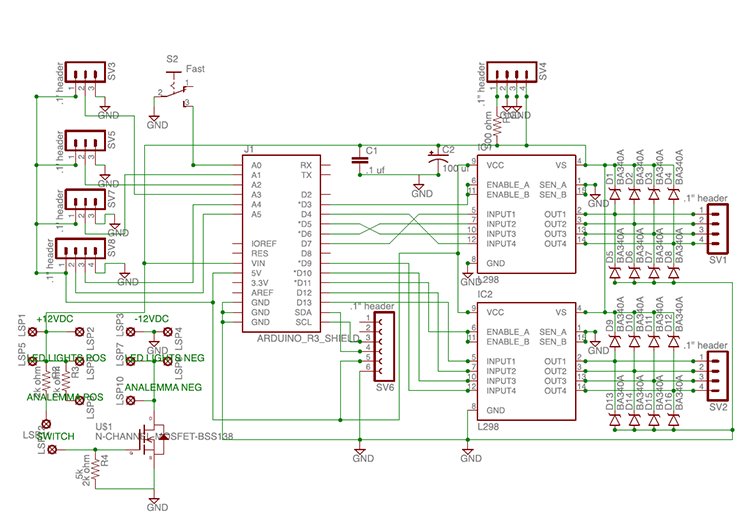Click the 100 uf capacitor value
The height and width of the screenshot is (530, 750).
pos(456,168)
